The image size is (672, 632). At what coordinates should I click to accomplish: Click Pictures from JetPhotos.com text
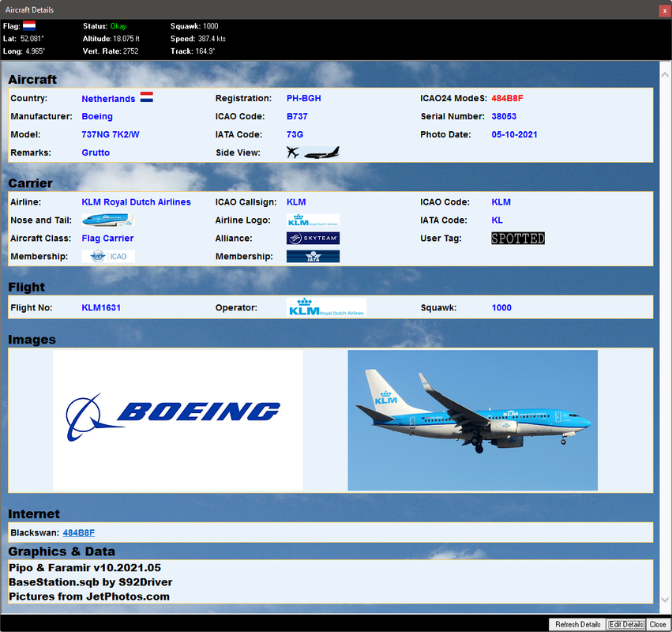pyautogui.click(x=89, y=596)
